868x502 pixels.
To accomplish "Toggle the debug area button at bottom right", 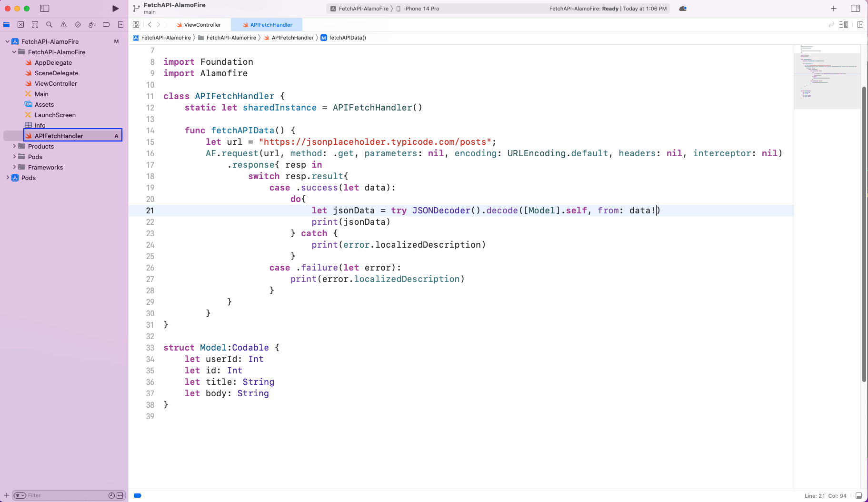I will point(859,496).
